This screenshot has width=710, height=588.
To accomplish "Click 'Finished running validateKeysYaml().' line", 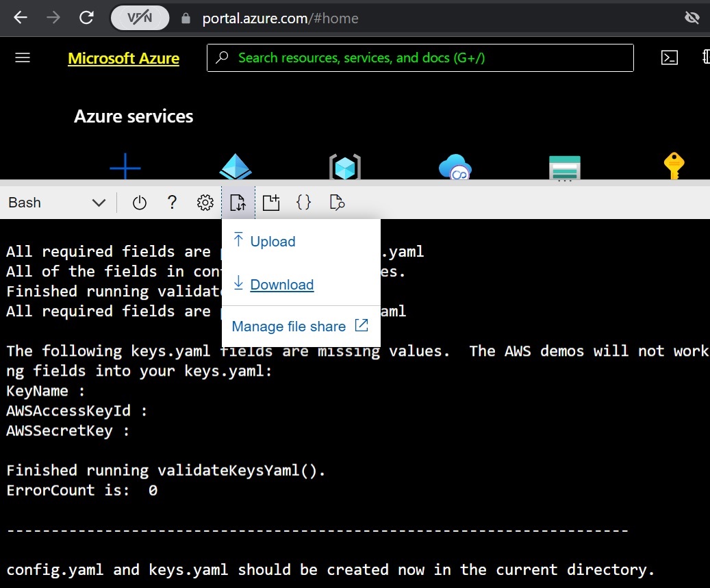I will point(166,470).
